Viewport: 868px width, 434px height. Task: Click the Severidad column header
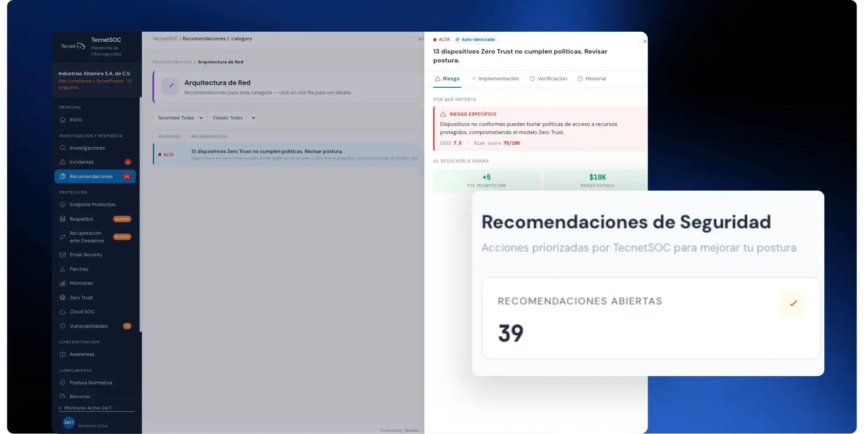[x=169, y=136]
